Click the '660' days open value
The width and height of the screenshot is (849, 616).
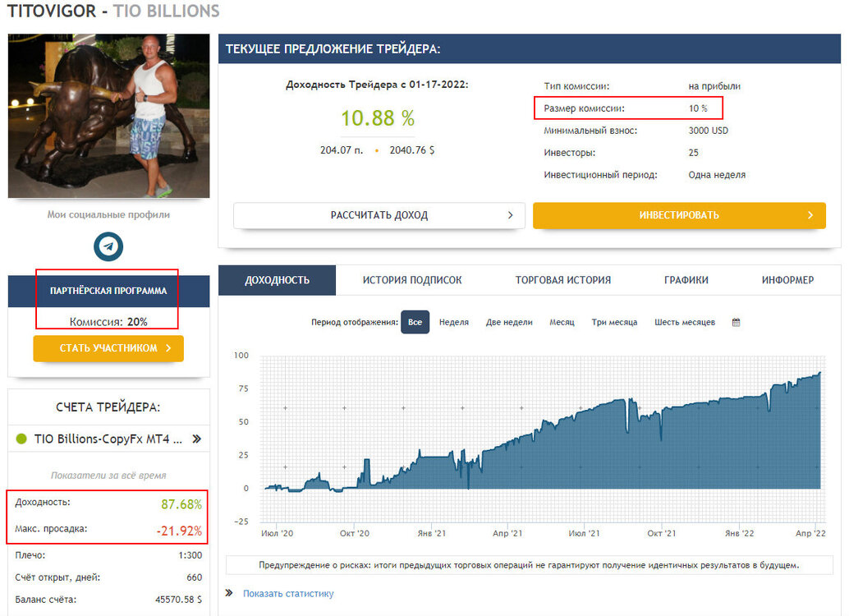[195, 577]
